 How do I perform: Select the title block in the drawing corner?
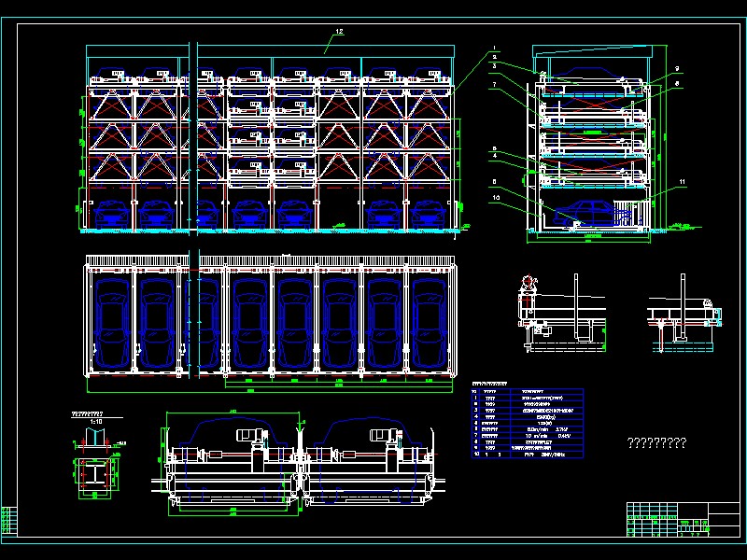(683, 520)
